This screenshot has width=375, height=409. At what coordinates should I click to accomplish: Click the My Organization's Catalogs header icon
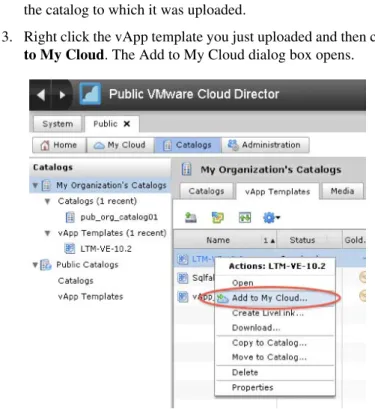(x=187, y=169)
